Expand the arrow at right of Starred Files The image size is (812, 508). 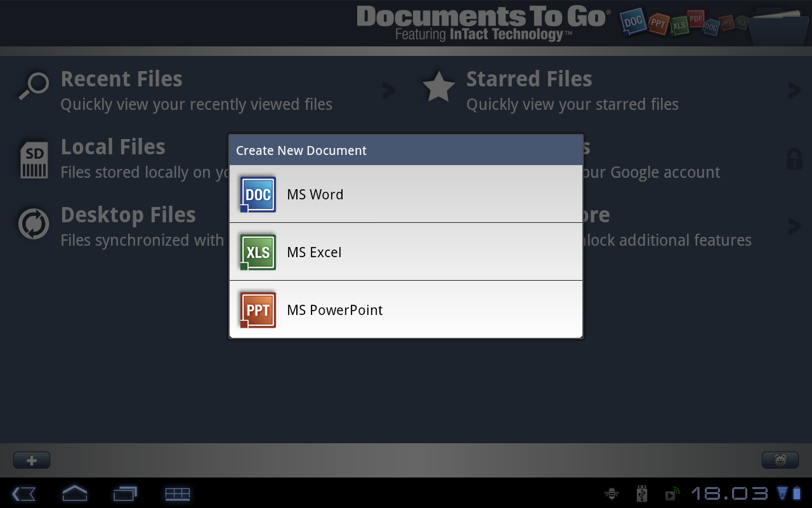click(794, 91)
